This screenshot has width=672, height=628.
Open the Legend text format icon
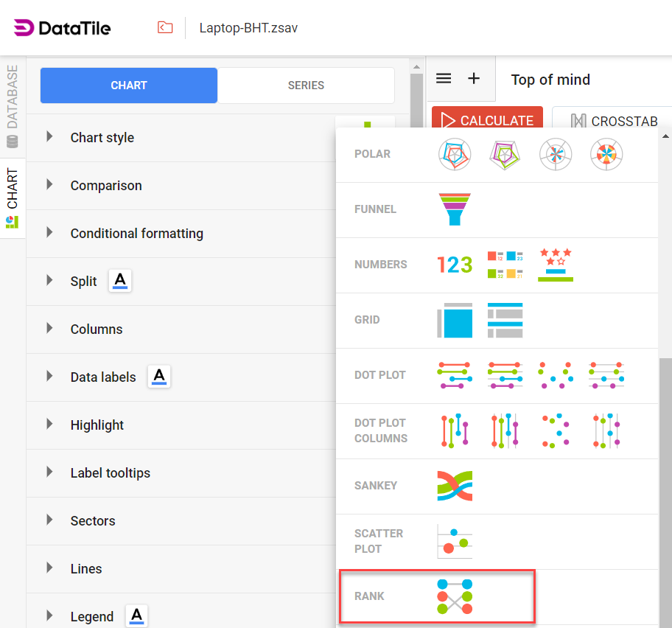coord(136,616)
